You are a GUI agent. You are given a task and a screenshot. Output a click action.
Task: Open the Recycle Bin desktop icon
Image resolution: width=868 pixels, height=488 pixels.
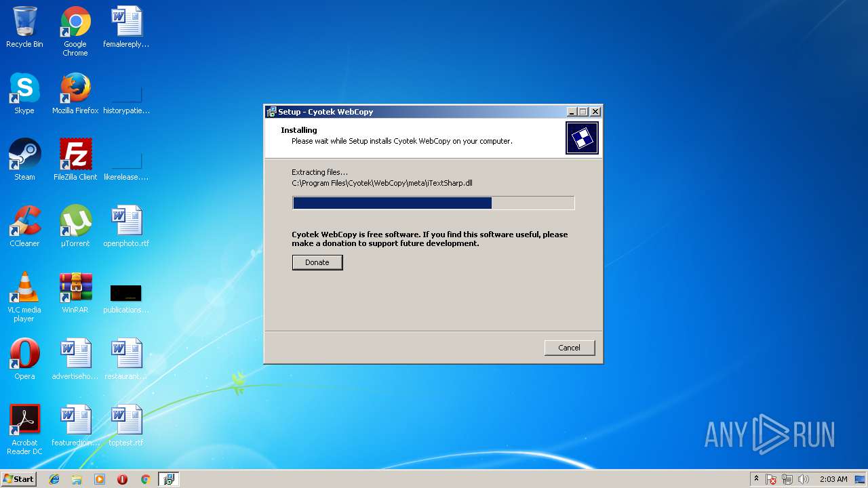(24, 28)
